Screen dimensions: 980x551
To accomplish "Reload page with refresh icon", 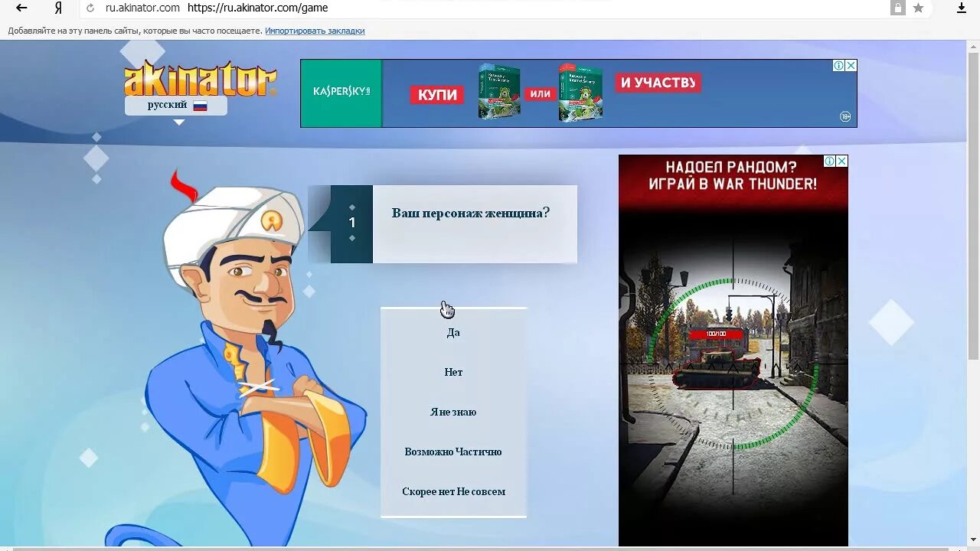I will 90,8.
